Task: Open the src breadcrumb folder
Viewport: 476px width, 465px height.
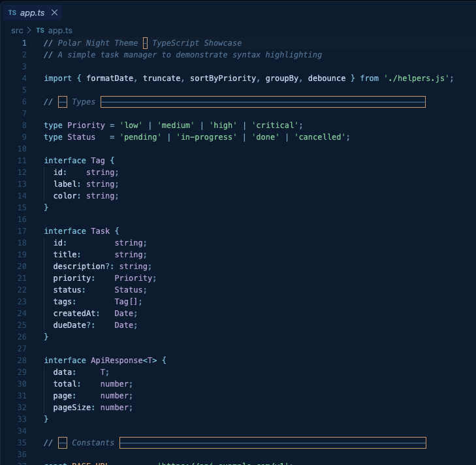Action: point(17,31)
